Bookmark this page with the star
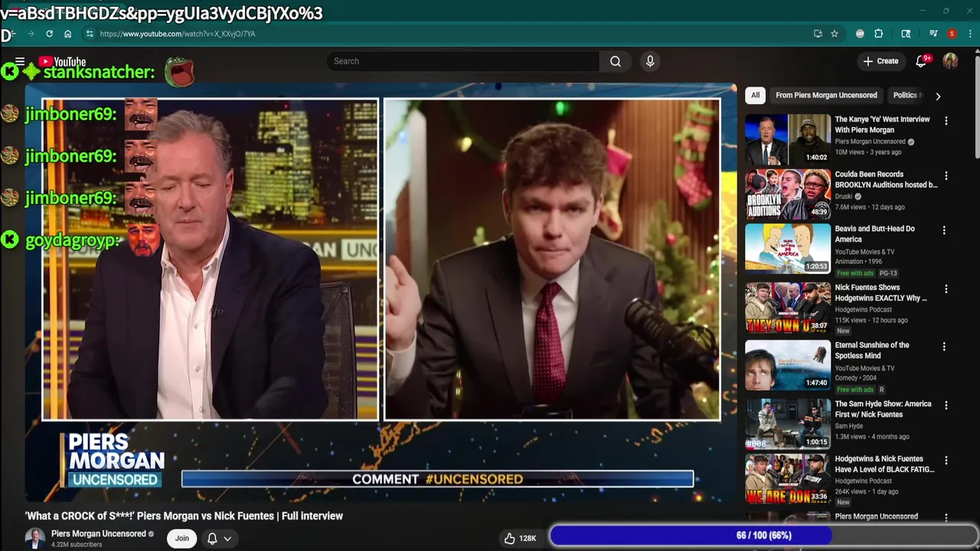Image resolution: width=980 pixels, height=551 pixels. coord(835,34)
